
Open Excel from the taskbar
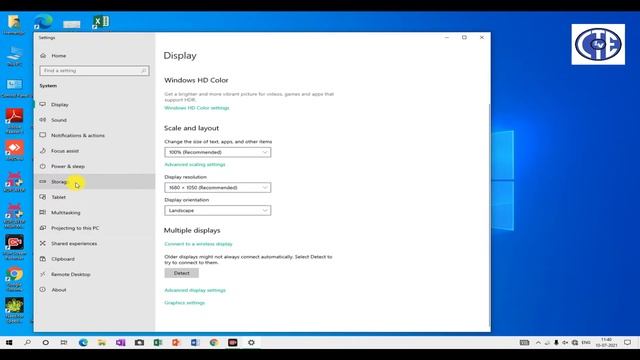tap(158, 342)
